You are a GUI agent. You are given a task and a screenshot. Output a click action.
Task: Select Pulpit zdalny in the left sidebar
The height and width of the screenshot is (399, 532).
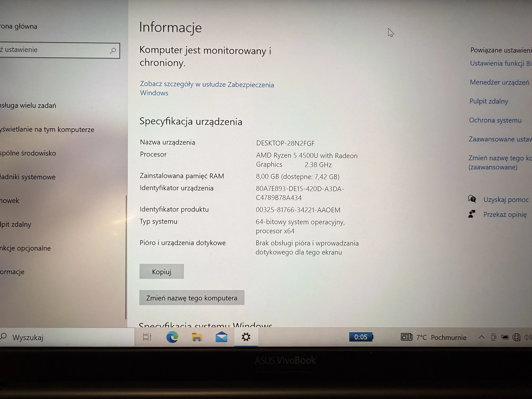click(x=16, y=224)
